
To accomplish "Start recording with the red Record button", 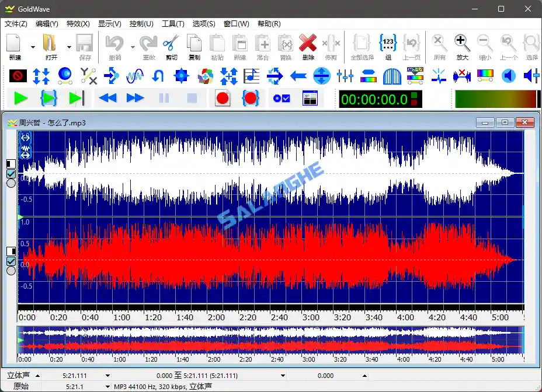I will click(x=222, y=98).
